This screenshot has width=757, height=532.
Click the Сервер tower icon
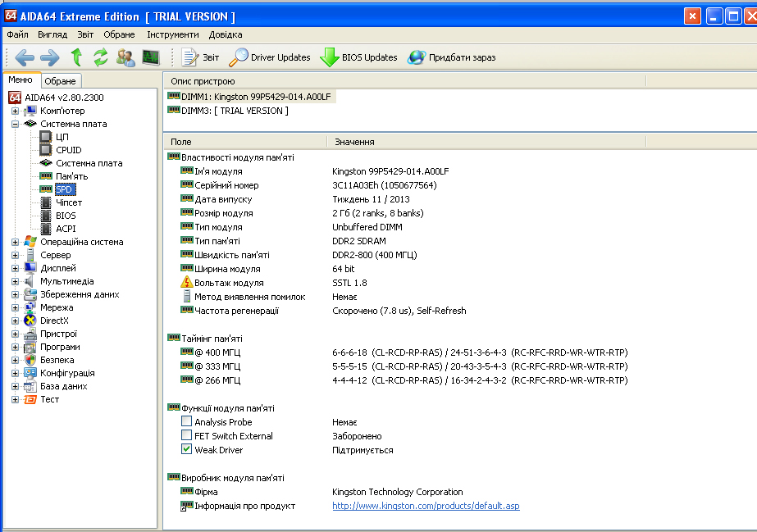coord(30,255)
